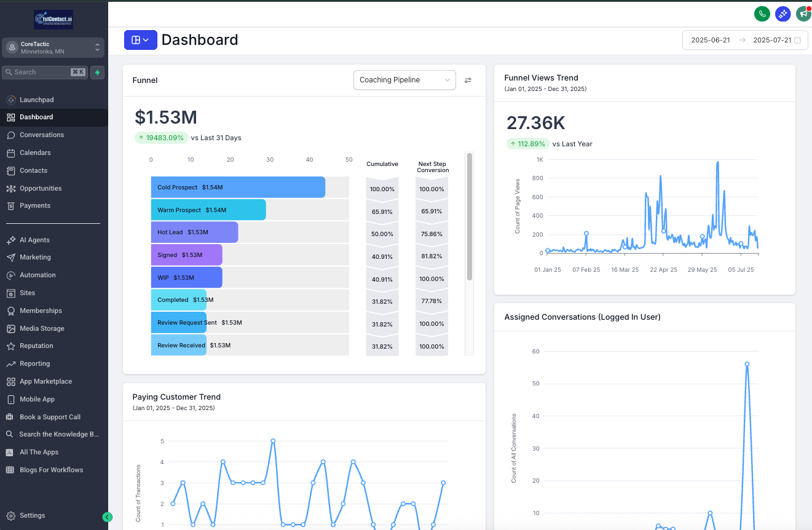812x530 pixels.
Task: Open the Conversations chat bubble icon
Action: [10, 135]
